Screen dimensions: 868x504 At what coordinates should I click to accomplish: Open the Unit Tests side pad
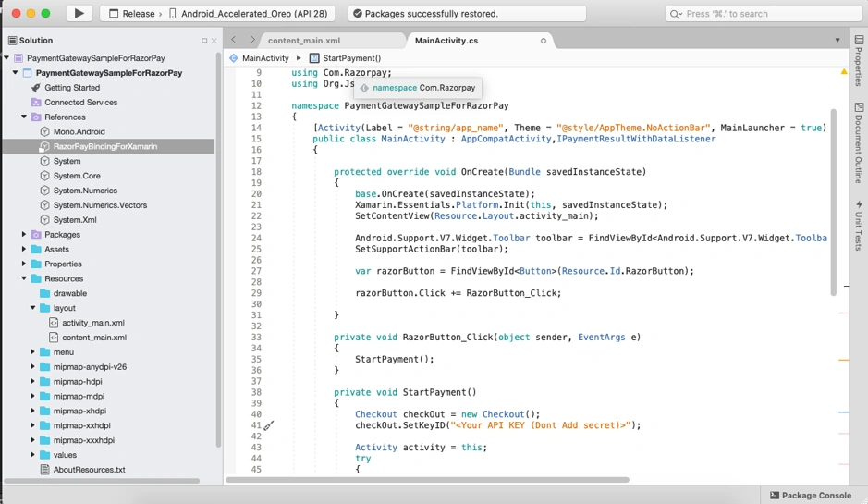[859, 226]
